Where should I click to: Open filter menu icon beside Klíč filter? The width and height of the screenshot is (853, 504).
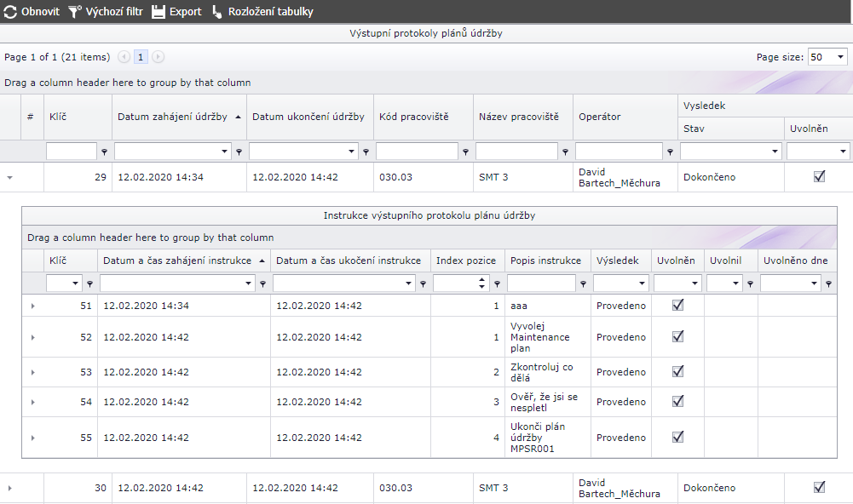click(x=105, y=152)
